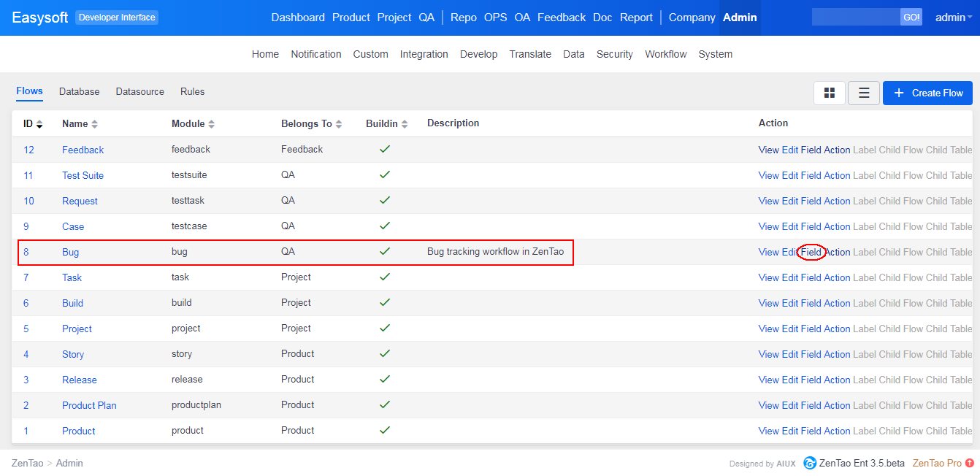Screen dimensions: 980x476
Task: Switch to the Datasource tab
Action: (x=139, y=91)
